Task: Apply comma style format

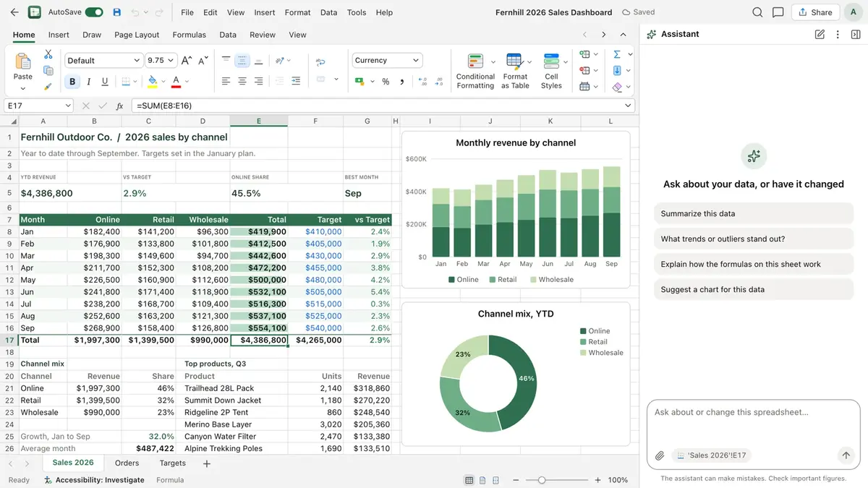Action: (x=401, y=82)
